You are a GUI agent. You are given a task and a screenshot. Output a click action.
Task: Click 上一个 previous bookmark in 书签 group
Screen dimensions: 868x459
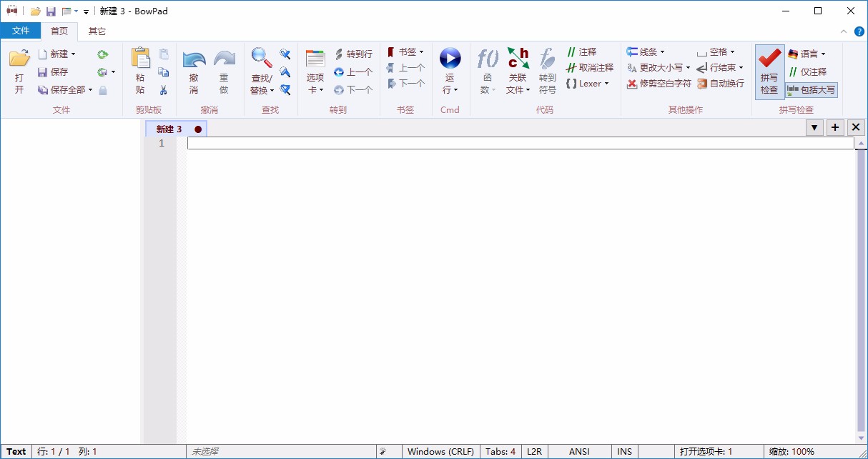pos(405,68)
